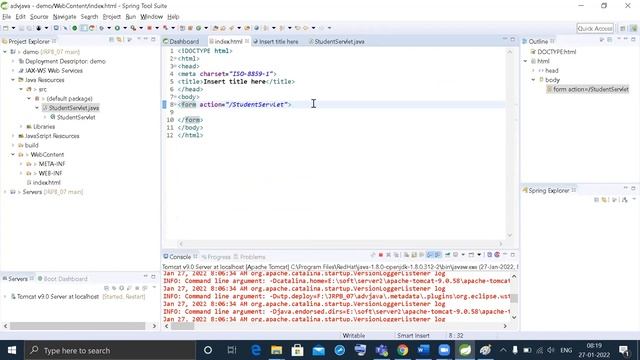
Task: Expand the META-INF folder
Action: click(x=21, y=164)
